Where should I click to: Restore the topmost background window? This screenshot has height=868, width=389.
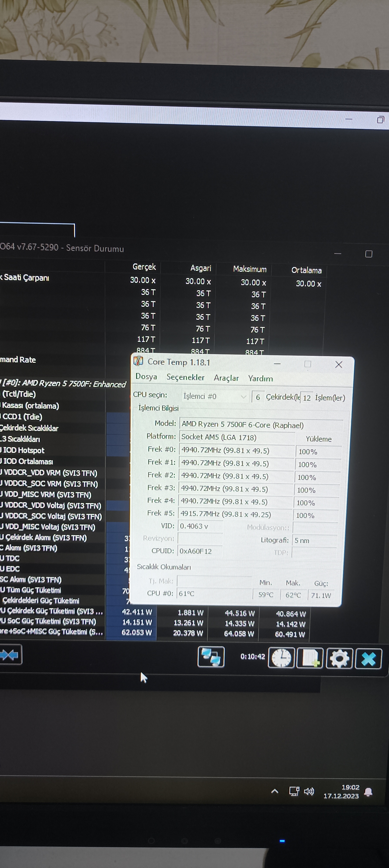coord(381,120)
